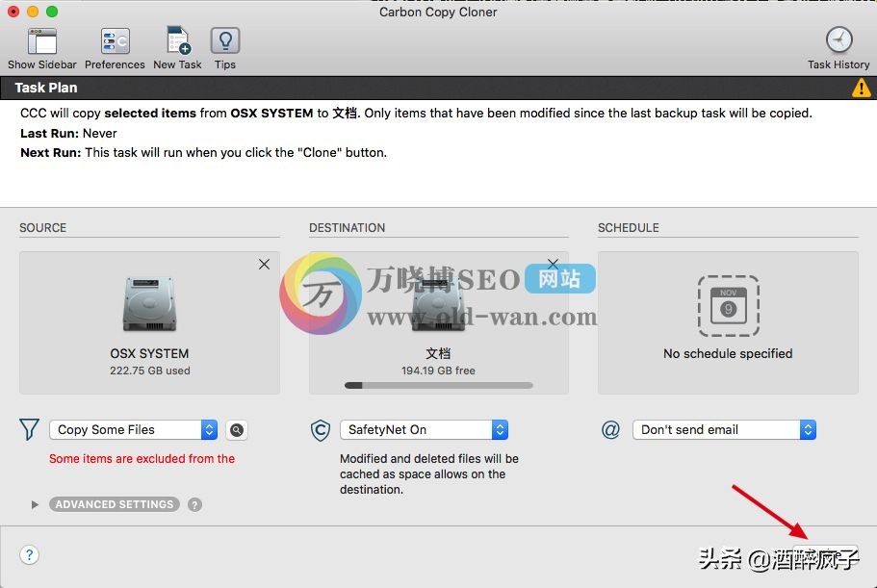The image size is (877, 588).
Task: Open the SafetyNet On dropdown
Action: click(424, 430)
